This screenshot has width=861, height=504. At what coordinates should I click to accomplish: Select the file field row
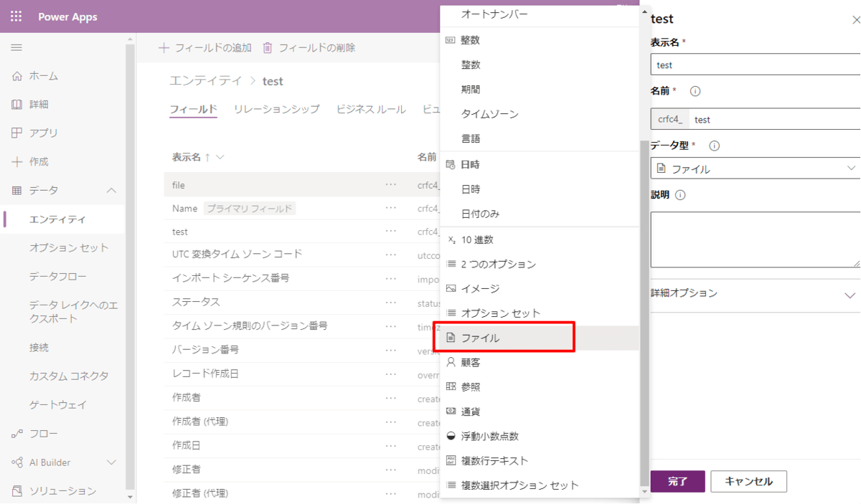click(302, 184)
